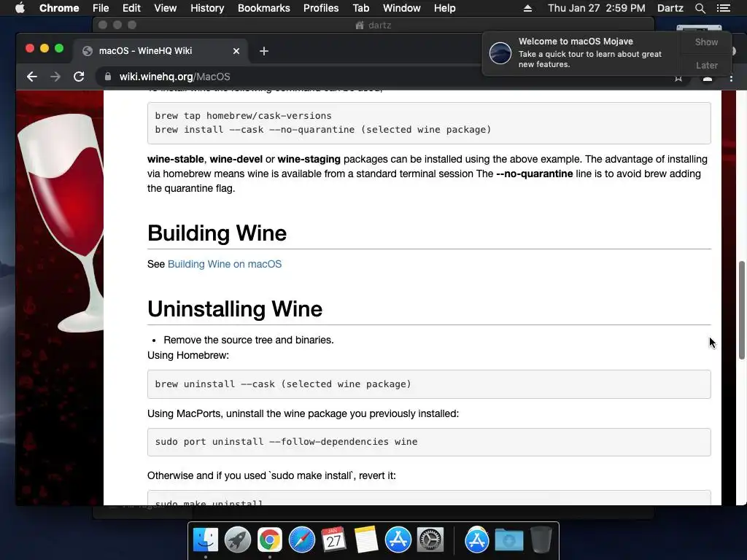The height and width of the screenshot is (560, 747).
Task: Open the Trash in the Dock
Action: [x=541, y=540]
